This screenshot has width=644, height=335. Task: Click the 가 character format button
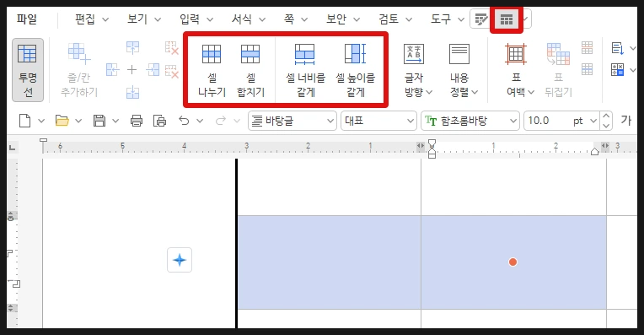626,121
